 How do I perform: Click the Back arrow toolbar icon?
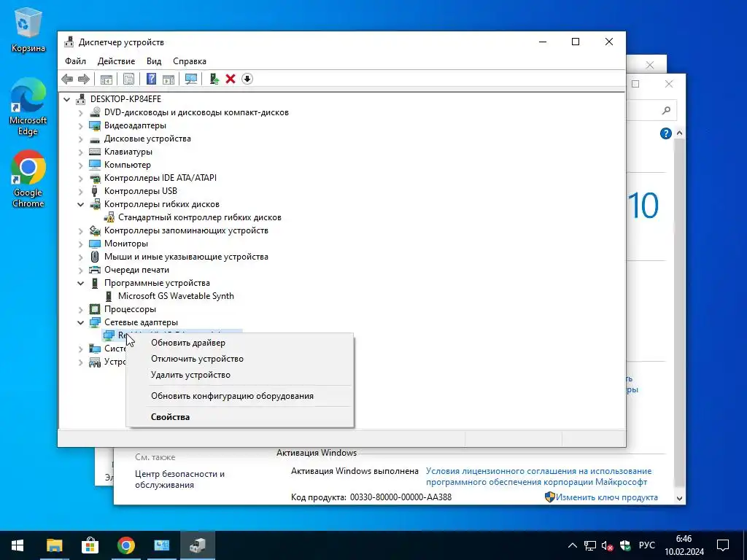[x=68, y=79]
